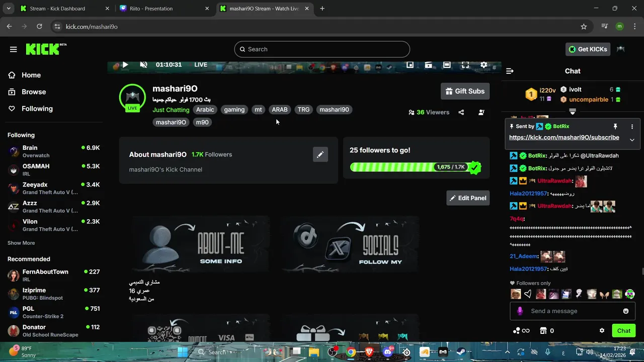Select the Arabic tag

click(x=205, y=110)
